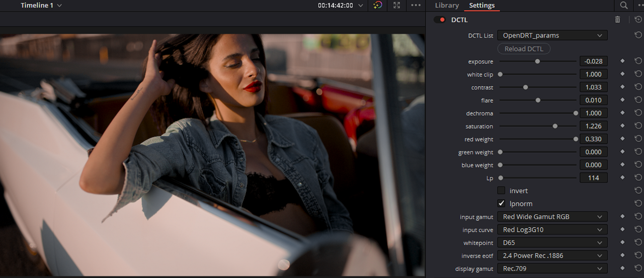This screenshot has width=644, height=278.
Task: Reset the whitepoint setting
Action: (x=638, y=242)
